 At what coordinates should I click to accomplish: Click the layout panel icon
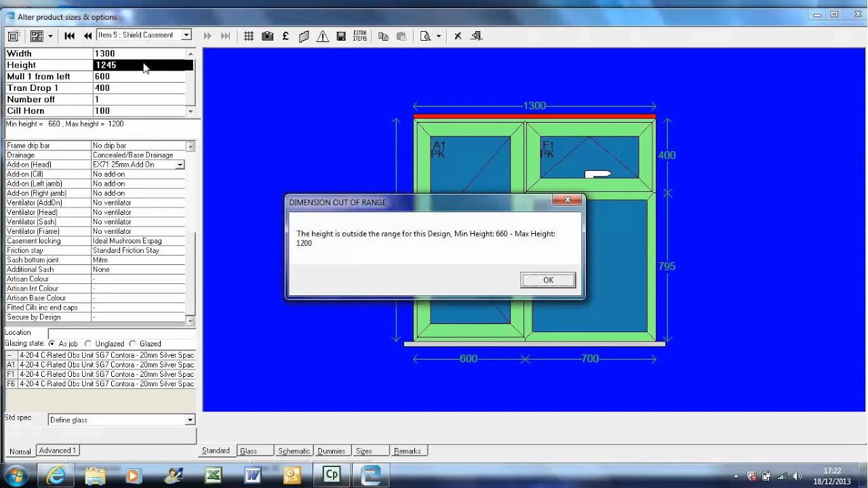point(37,36)
